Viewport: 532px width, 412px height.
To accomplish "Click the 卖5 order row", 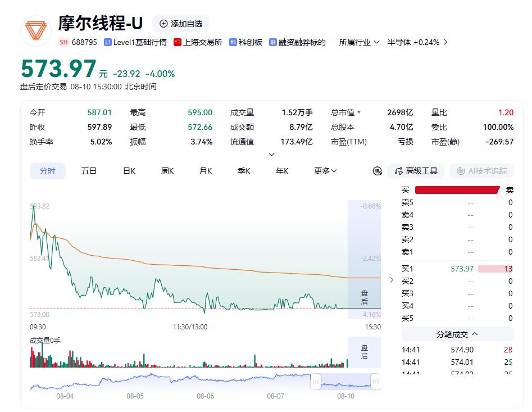I will click(457, 202).
